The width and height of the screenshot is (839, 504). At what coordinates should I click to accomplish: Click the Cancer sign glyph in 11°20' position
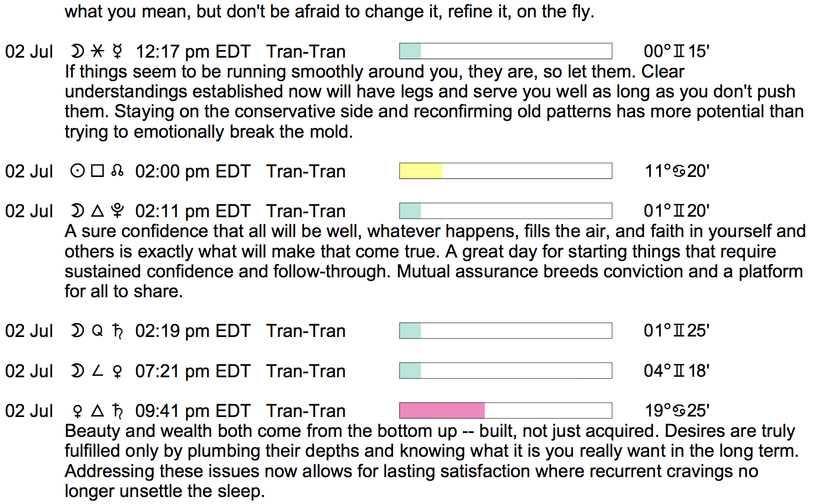coord(679,171)
